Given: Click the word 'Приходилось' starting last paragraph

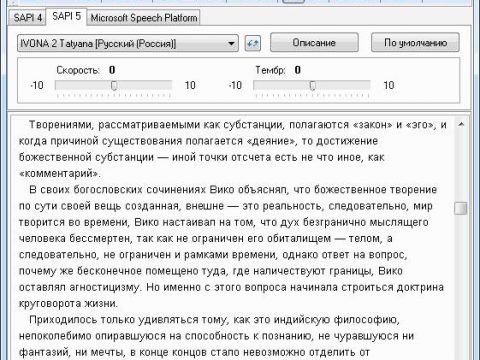Looking at the screenshot, I should pyautogui.click(x=63, y=320).
